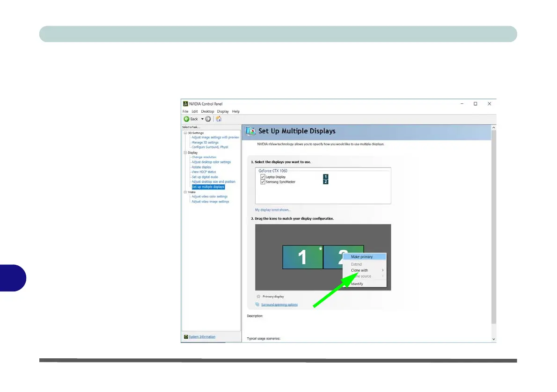Image resolution: width=557 pixels, height=392 pixels.
Task: Open the Surround spanning options link
Action: pos(279,305)
